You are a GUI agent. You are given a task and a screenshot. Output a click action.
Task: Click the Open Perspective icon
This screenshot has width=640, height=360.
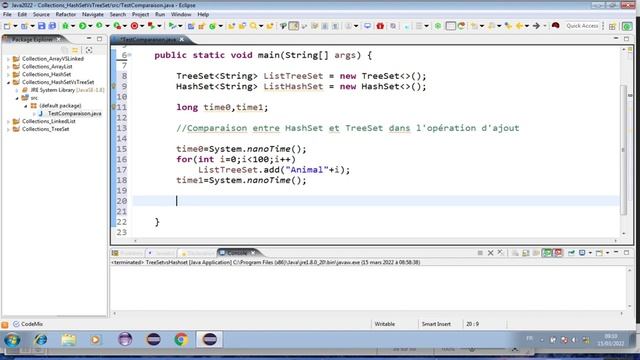(x=612, y=26)
